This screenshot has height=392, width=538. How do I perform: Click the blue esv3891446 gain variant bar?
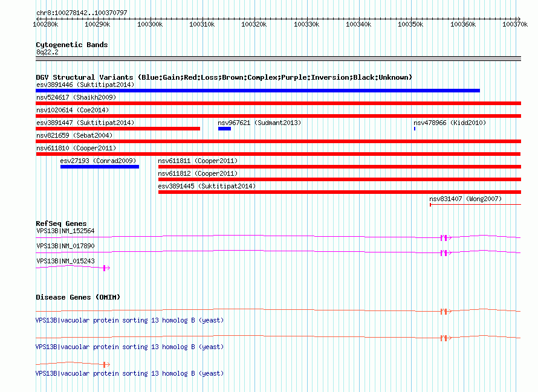(x=258, y=91)
